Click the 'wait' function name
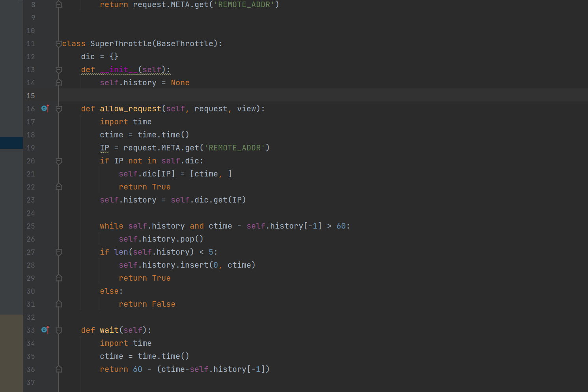This screenshot has height=392, width=588. 109,330
